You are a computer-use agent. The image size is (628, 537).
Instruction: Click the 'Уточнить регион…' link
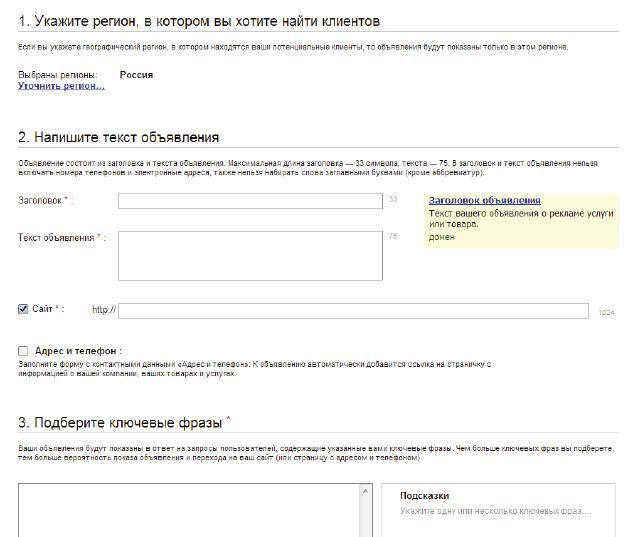coord(61,86)
